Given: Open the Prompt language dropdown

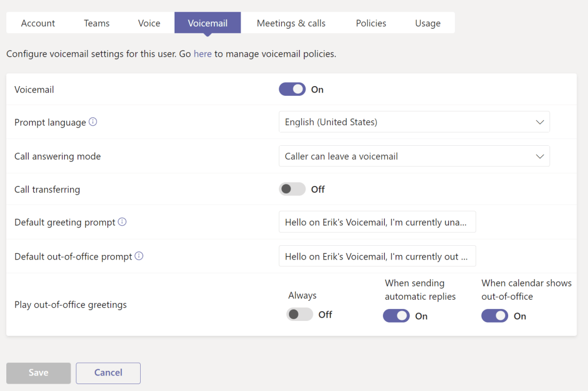Looking at the screenshot, I should tap(414, 122).
